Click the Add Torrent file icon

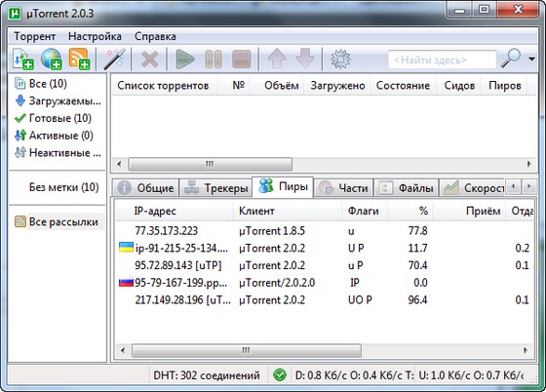23,59
